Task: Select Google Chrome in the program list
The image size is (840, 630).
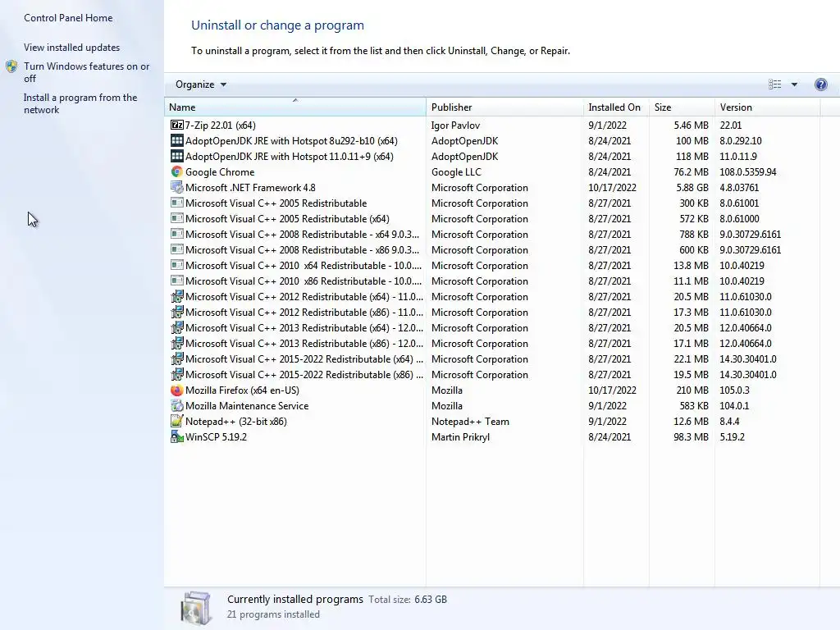Action: tap(220, 171)
